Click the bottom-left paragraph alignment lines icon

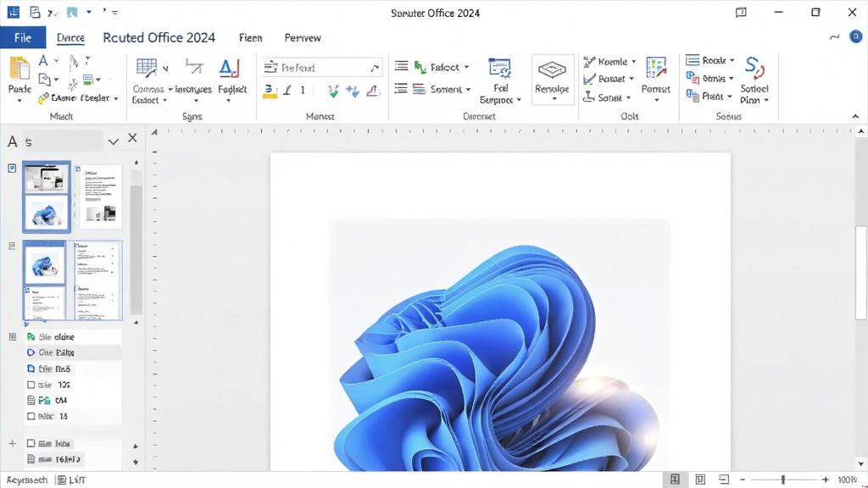click(401, 88)
